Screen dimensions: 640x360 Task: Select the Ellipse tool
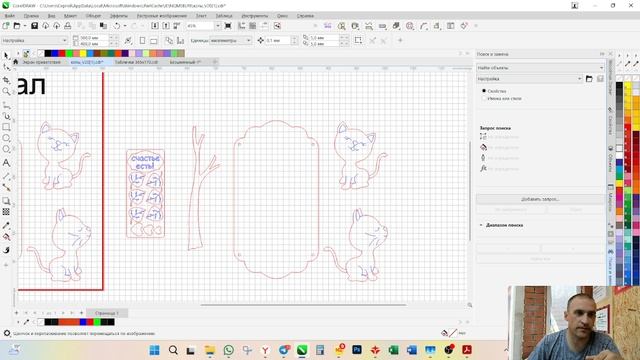[6, 138]
